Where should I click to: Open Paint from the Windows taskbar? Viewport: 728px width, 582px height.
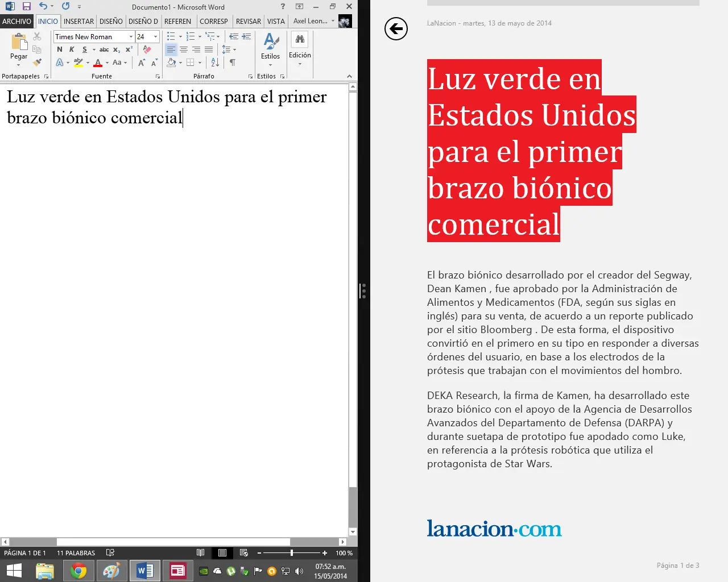(111, 571)
